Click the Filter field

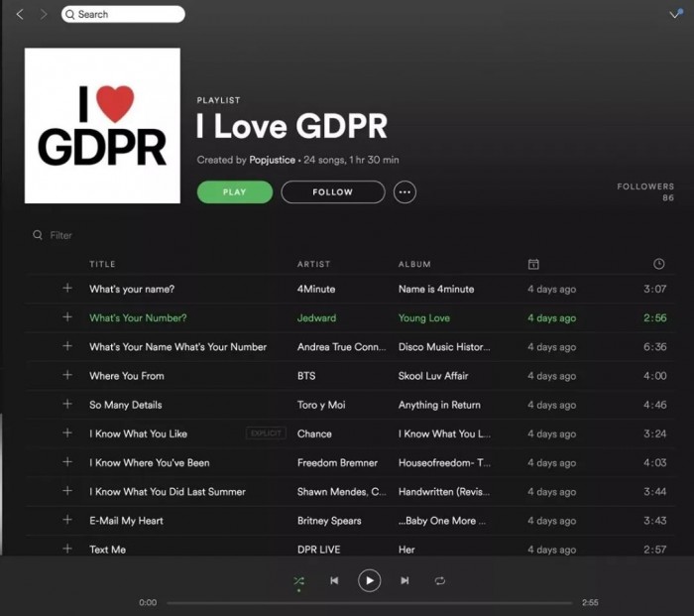point(61,235)
